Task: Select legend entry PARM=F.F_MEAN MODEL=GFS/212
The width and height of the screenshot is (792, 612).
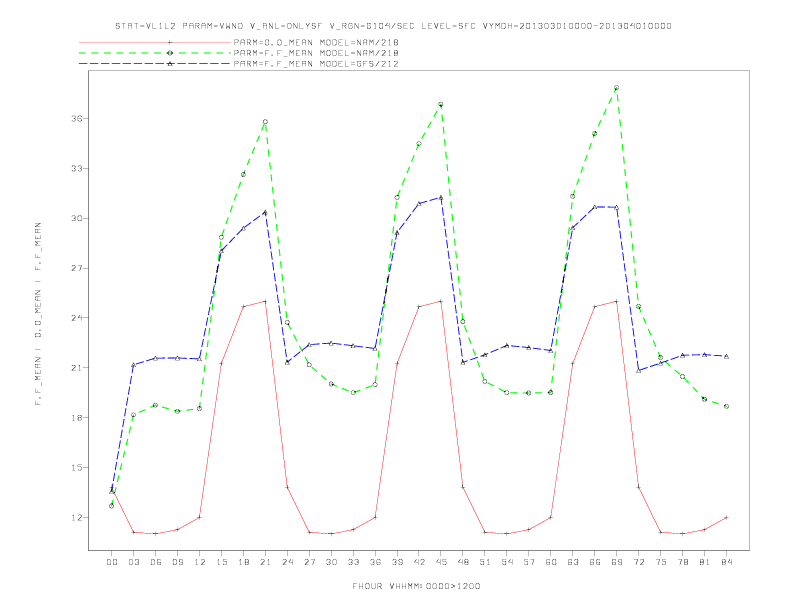Action: point(316,64)
